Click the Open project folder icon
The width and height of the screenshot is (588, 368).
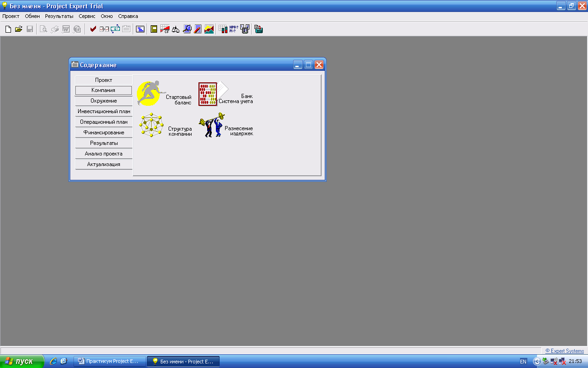tap(19, 29)
